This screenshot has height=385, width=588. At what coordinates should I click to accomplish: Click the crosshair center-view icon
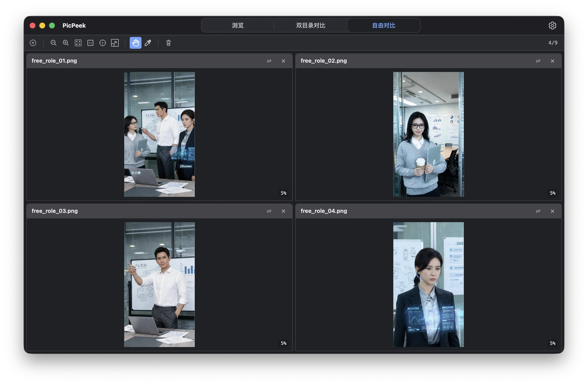[103, 43]
